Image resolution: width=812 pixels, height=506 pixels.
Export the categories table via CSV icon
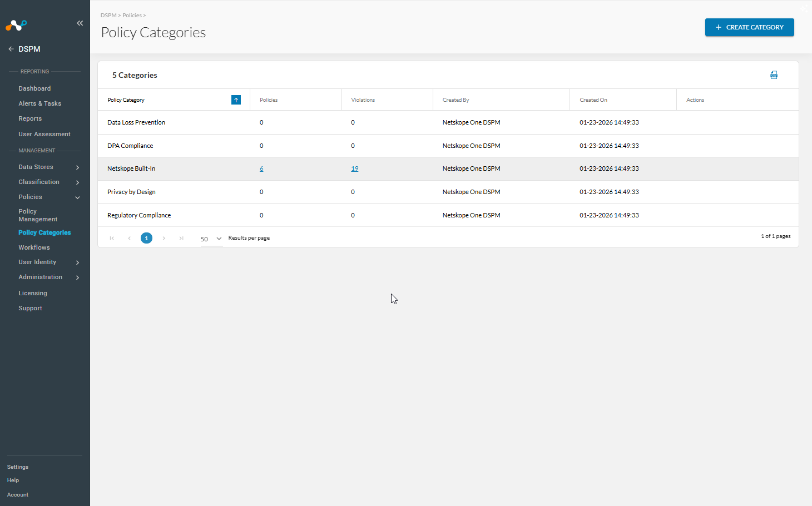[774, 75]
